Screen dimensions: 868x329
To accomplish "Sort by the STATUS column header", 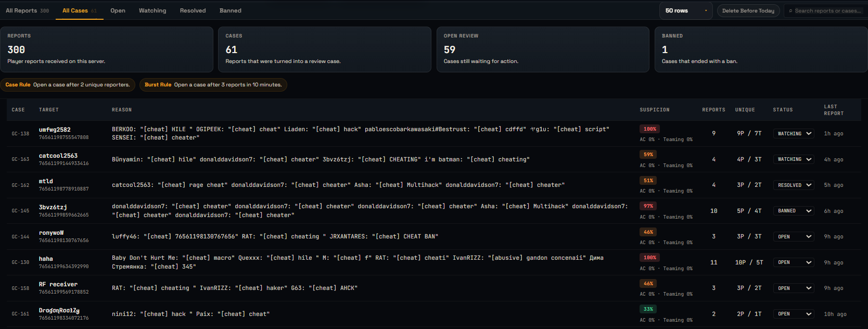I will tap(783, 110).
